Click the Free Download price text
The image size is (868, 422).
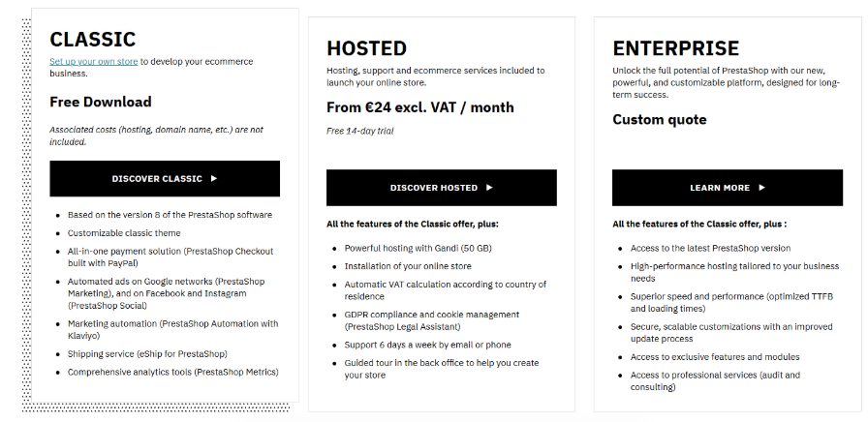(x=101, y=102)
